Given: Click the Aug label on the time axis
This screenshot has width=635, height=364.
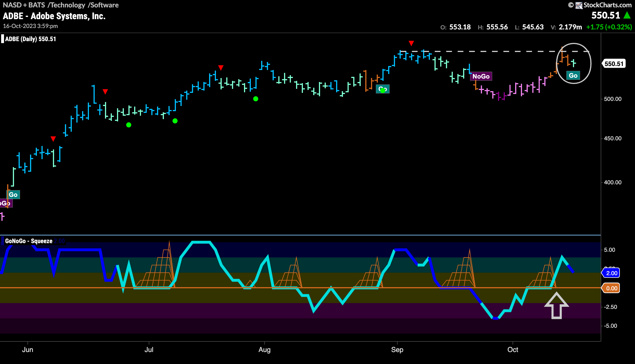Looking at the screenshot, I should click(x=264, y=350).
